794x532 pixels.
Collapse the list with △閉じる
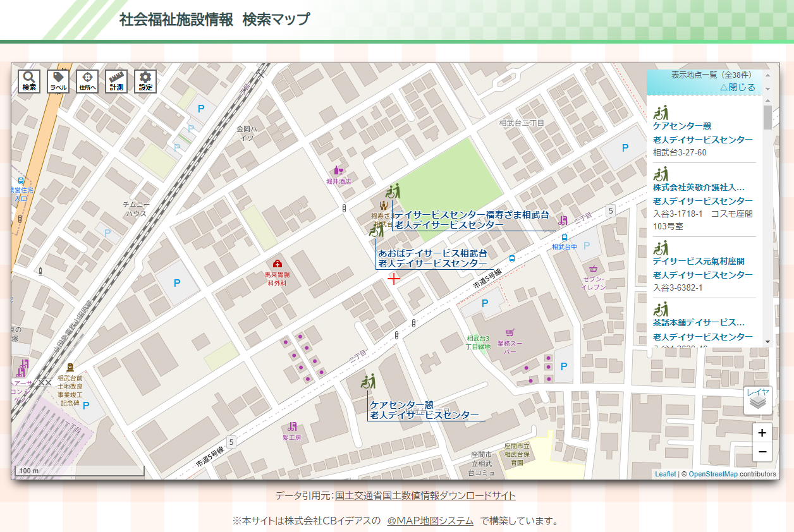tap(737, 88)
